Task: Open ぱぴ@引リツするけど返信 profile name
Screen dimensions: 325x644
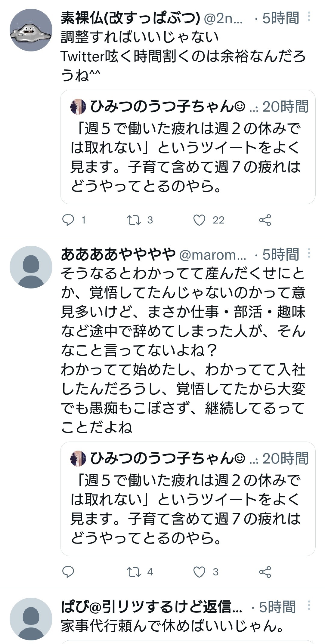Action: coord(151,607)
